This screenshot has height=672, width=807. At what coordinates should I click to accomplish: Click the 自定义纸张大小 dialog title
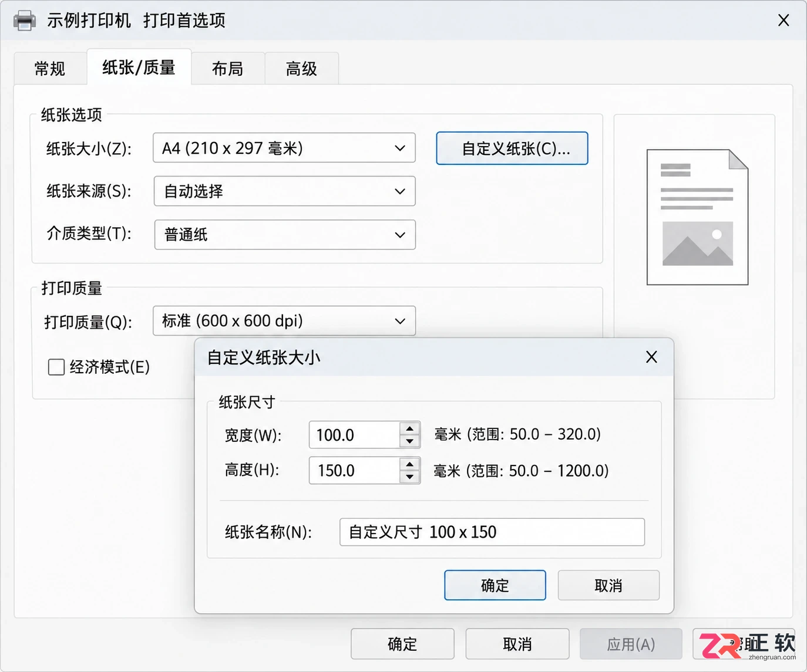(x=264, y=357)
